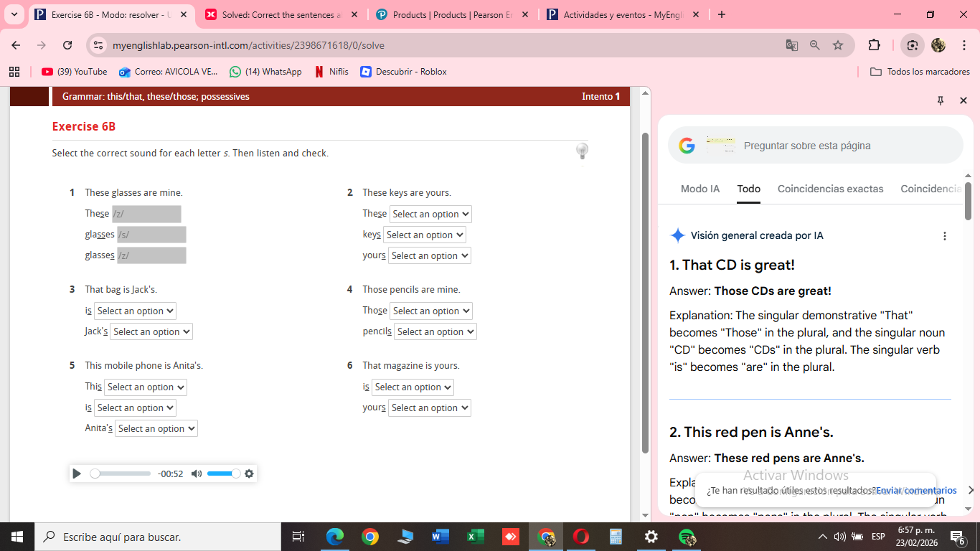
Task: Switch to Coincidencias exactas tab
Action: point(830,189)
